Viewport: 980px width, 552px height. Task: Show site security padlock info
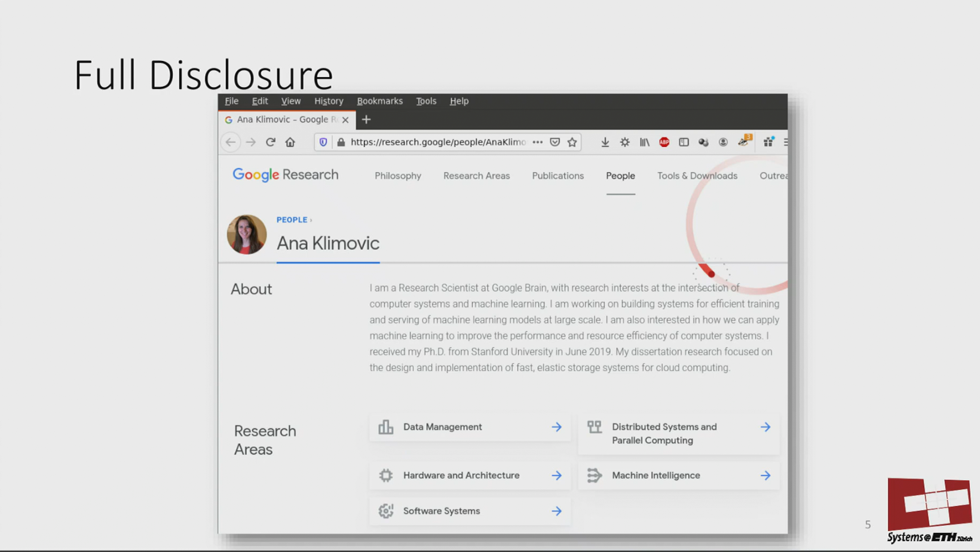[x=341, y=142]
